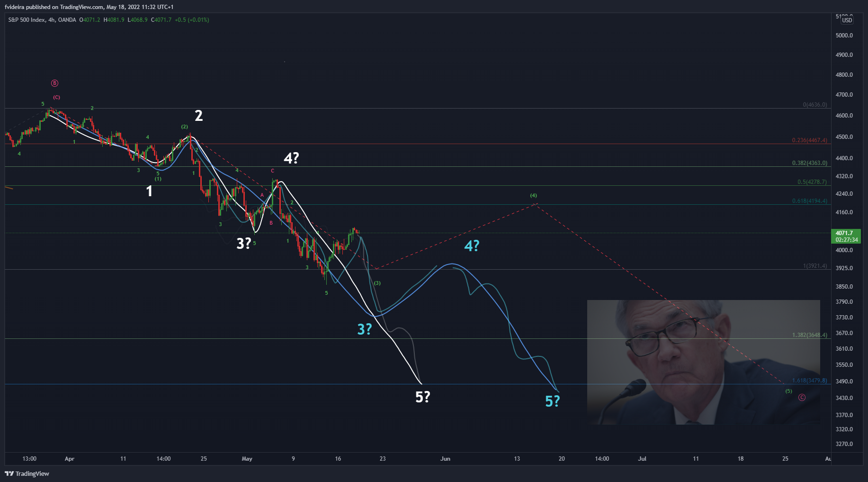Viewport: 868px width, 482px height.
Task: Select the green (4) projection label
Action: 534,195
